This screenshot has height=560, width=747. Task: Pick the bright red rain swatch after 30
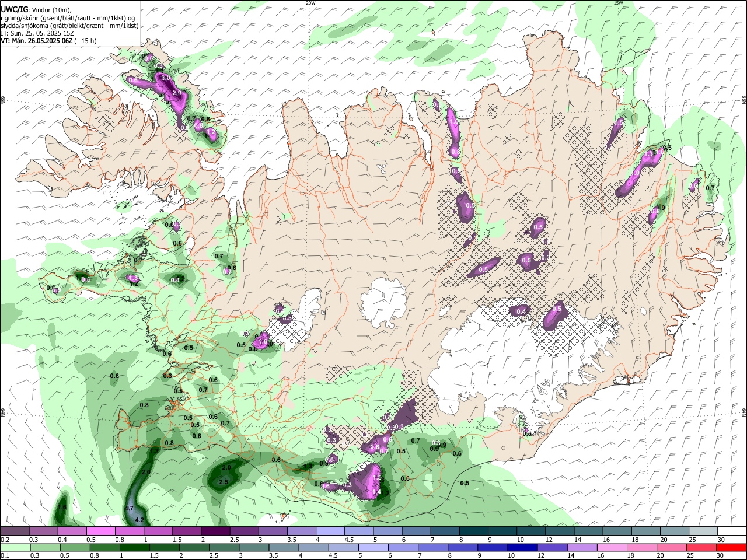coord(732,547)
